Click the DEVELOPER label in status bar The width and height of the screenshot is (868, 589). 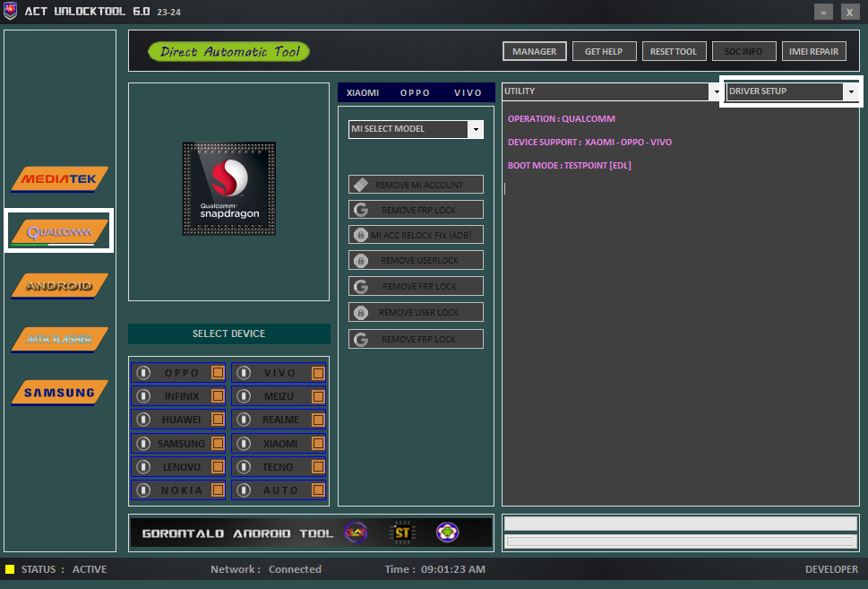831,569
